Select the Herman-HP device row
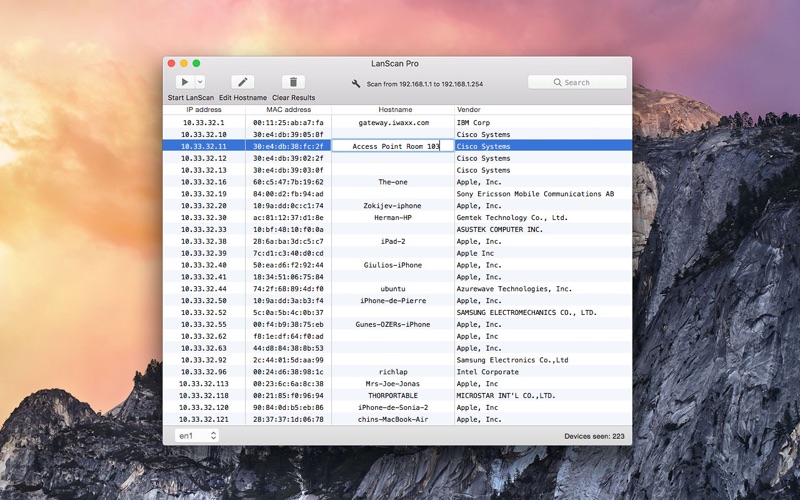800x500 pixels. tap(393, 217)
